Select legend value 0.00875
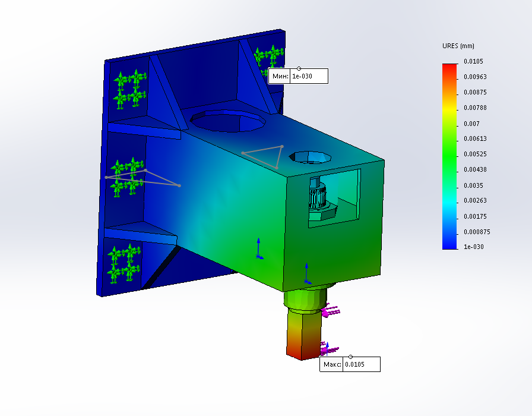Screen dimensions: 532x416 pyautogui.click(x=475, y=92)
